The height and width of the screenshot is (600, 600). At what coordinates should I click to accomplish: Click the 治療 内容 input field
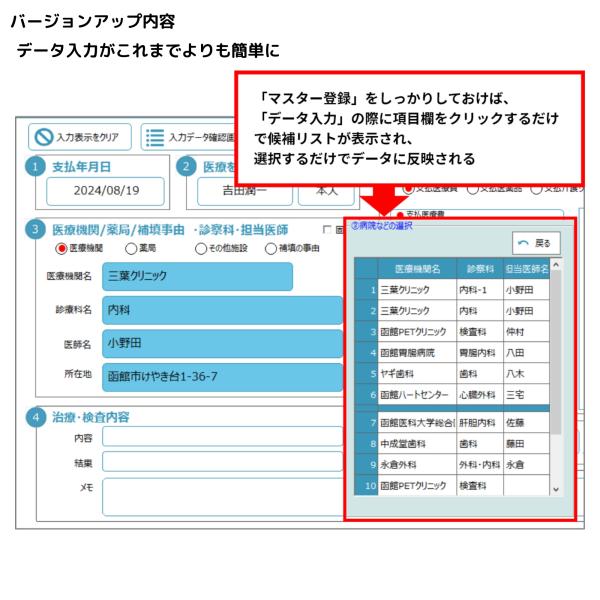[x=220, y=438]
